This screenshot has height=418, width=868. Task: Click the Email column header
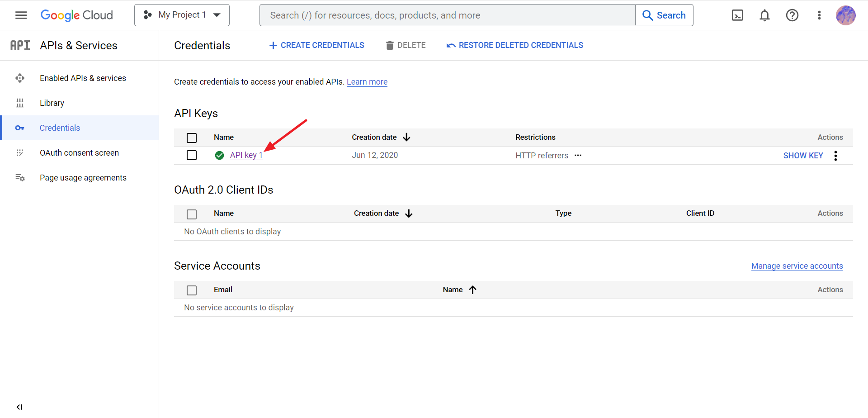point(223,290)
